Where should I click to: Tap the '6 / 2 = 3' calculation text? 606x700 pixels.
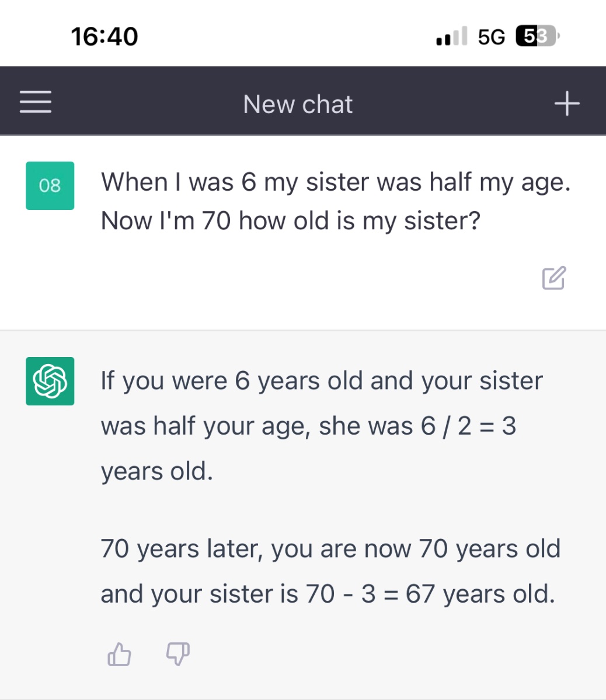468,426
